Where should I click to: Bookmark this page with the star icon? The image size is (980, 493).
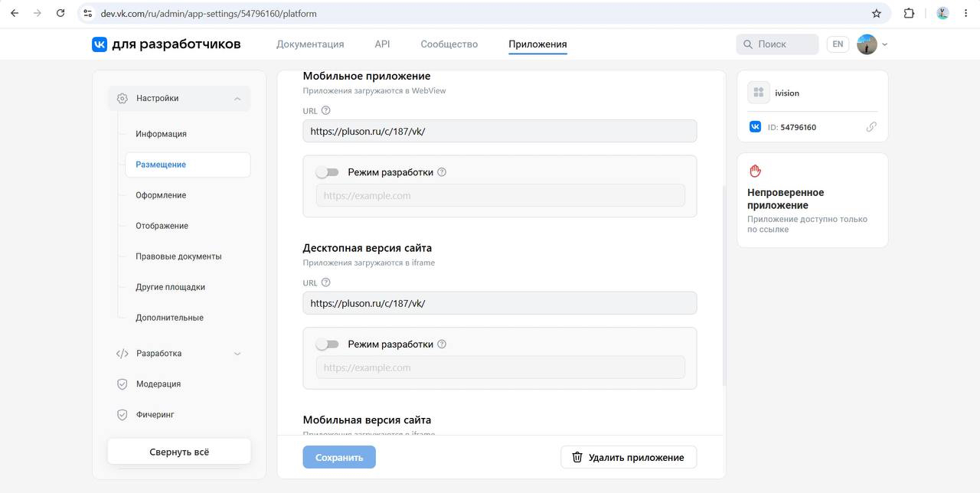pos(877,13)
